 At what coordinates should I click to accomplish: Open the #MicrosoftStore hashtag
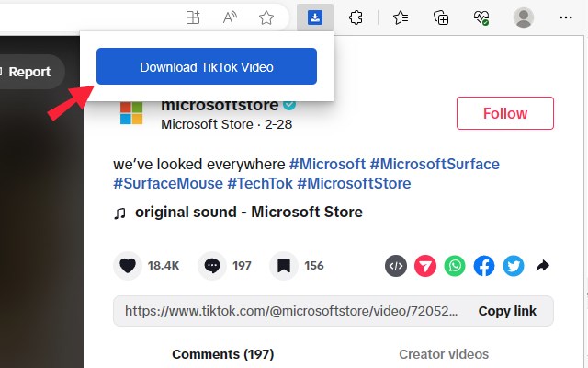click(354, 184)
